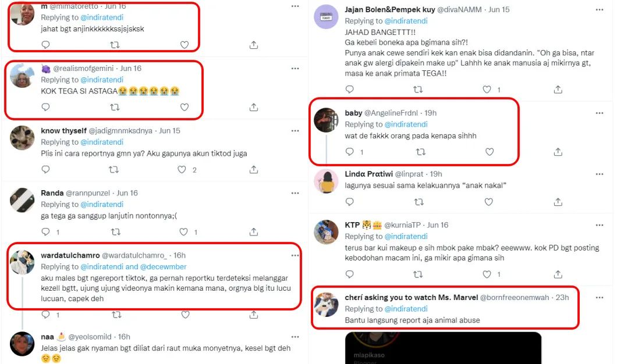This screenshot has height=364, width=617.
Task: Open more options on wardatulchamro's tweet
Action: pos(295,255)
